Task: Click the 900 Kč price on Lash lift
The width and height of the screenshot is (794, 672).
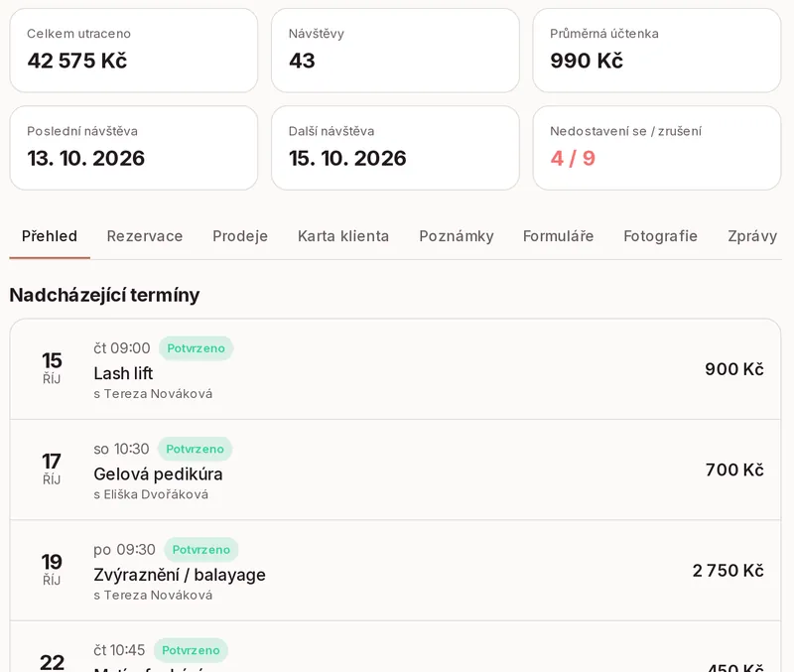Action: pyautogui.click(x=734, y=369)
